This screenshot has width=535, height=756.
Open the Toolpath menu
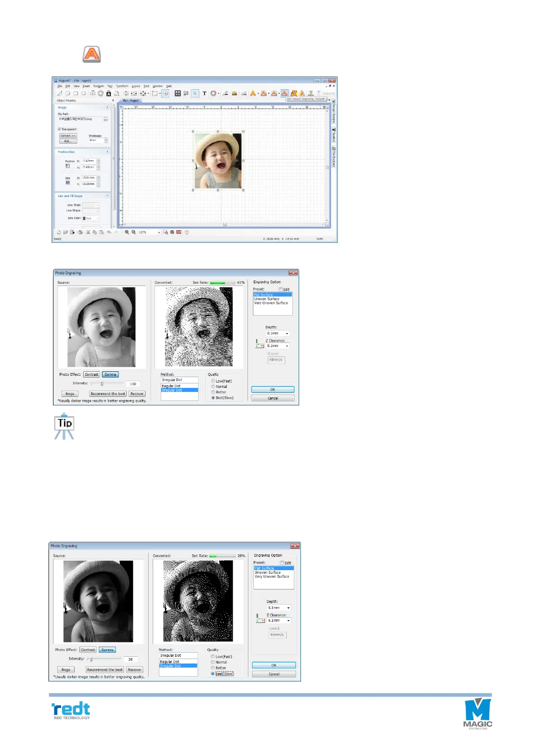tap(98, 86)
